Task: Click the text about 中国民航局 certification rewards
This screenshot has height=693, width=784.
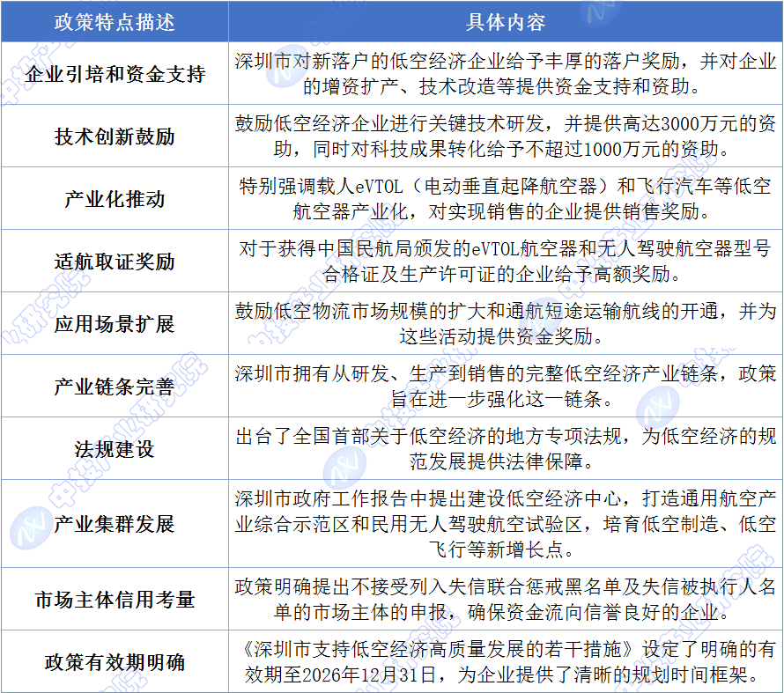Action: tap(506, 262)
